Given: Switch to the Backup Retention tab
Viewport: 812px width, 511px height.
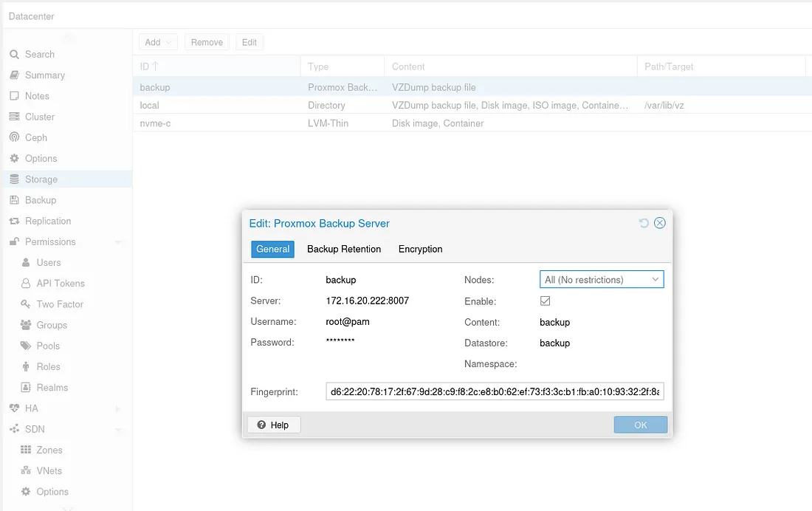Looking at the screenshot, I should click(344, 250).
